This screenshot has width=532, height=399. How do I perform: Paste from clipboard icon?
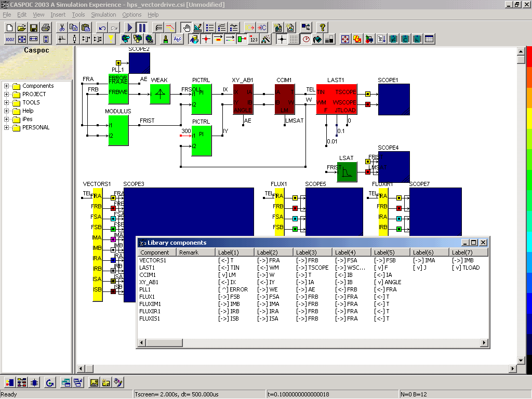point(86,28)
